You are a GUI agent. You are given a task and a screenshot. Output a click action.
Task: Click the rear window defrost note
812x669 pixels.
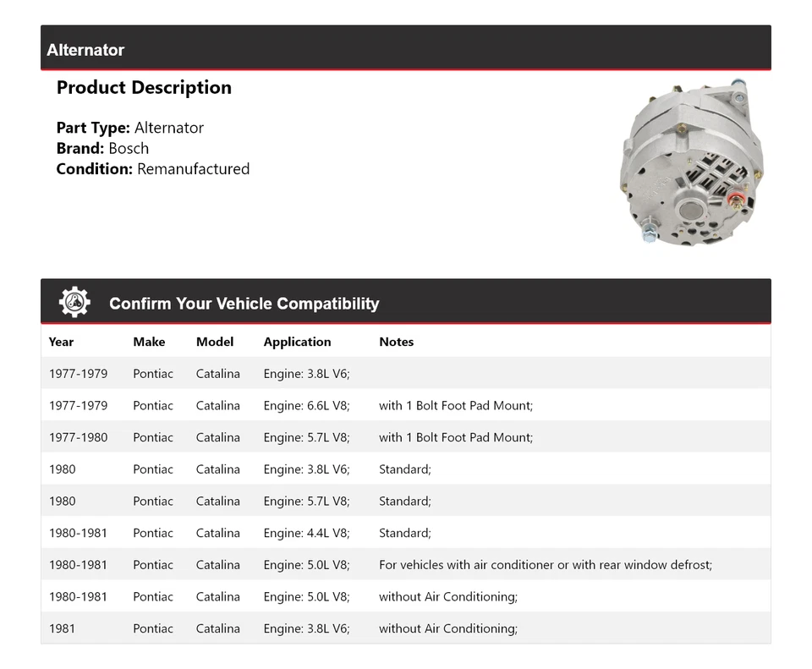[x=545, y=564]
